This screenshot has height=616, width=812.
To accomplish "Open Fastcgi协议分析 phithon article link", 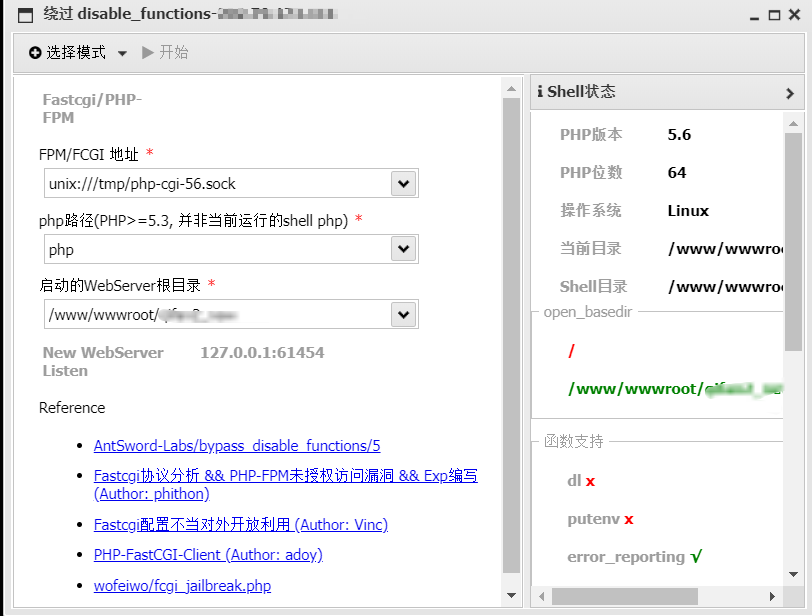I will pos(285,477).
